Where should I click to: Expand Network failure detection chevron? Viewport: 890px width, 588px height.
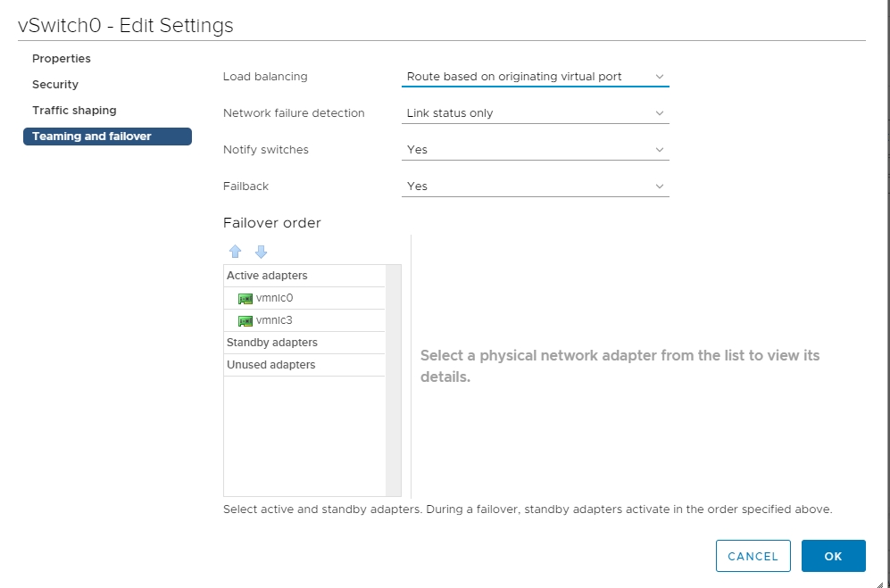click(x=660, y=113)
